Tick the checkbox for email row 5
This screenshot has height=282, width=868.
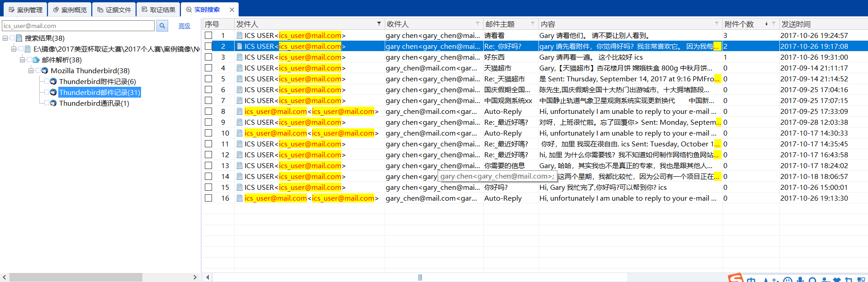(x=208, y=79)
